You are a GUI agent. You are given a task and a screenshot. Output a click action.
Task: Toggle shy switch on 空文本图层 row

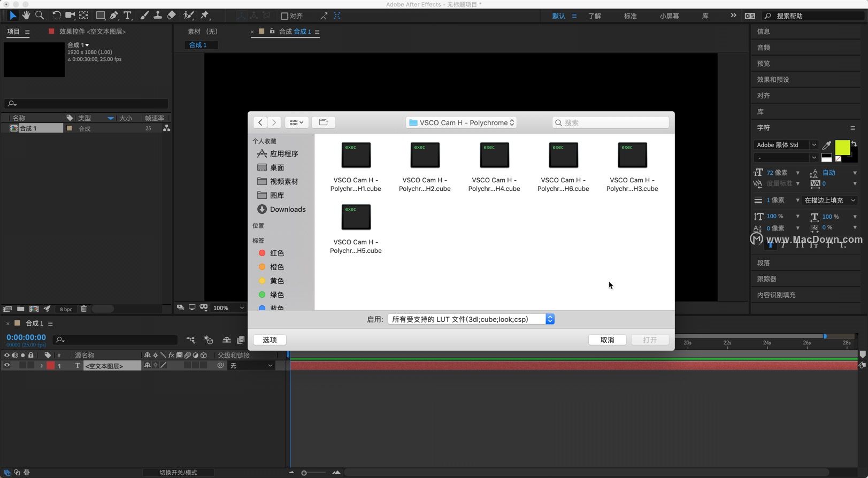point(147,366)
